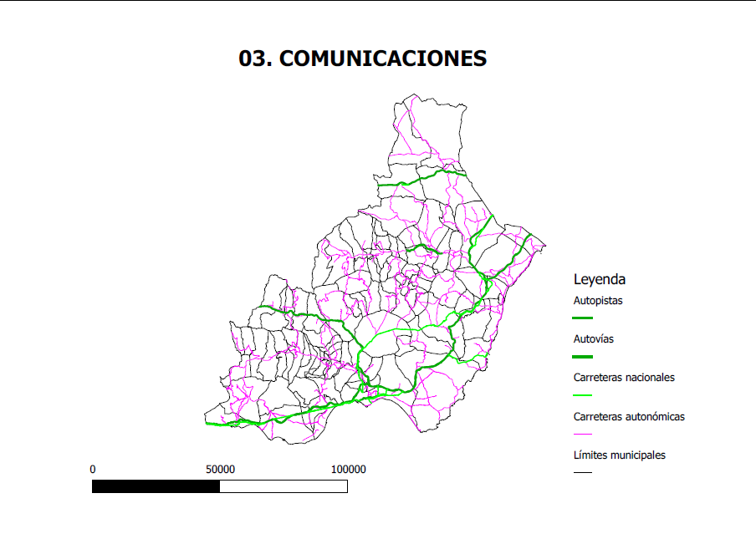
Task: Select the thick green Autovías line symbol
Action: tap(582, 357)
